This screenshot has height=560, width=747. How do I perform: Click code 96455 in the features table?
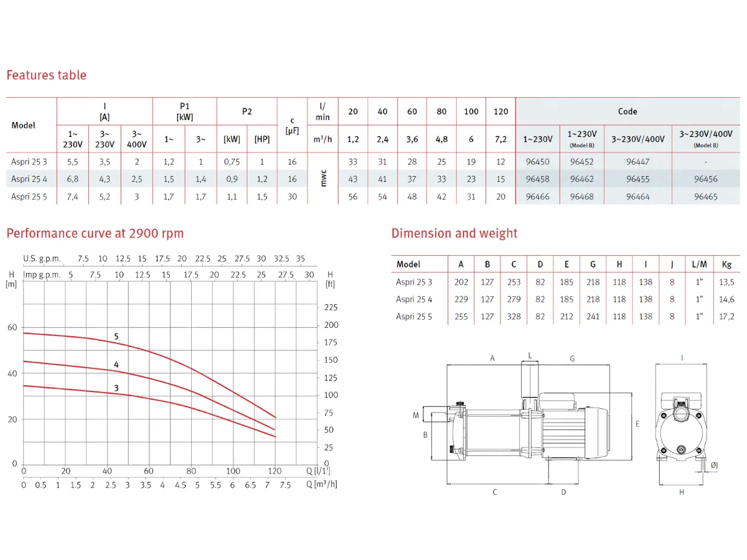(638, 179)
